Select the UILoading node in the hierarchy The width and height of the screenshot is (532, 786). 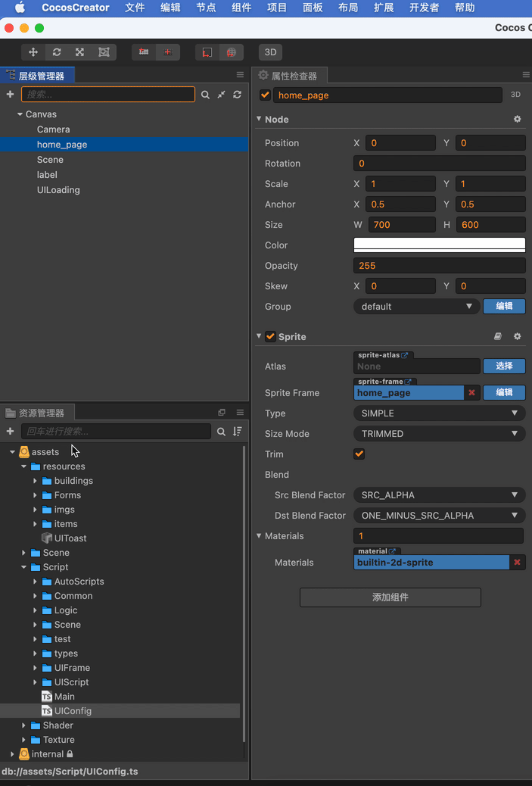(x=58, y=190)
